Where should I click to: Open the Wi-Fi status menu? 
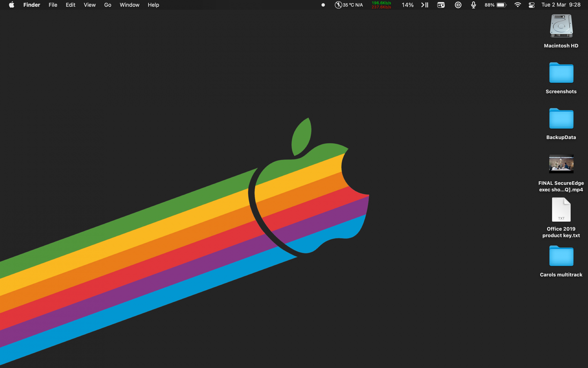(x=518, y=5)
